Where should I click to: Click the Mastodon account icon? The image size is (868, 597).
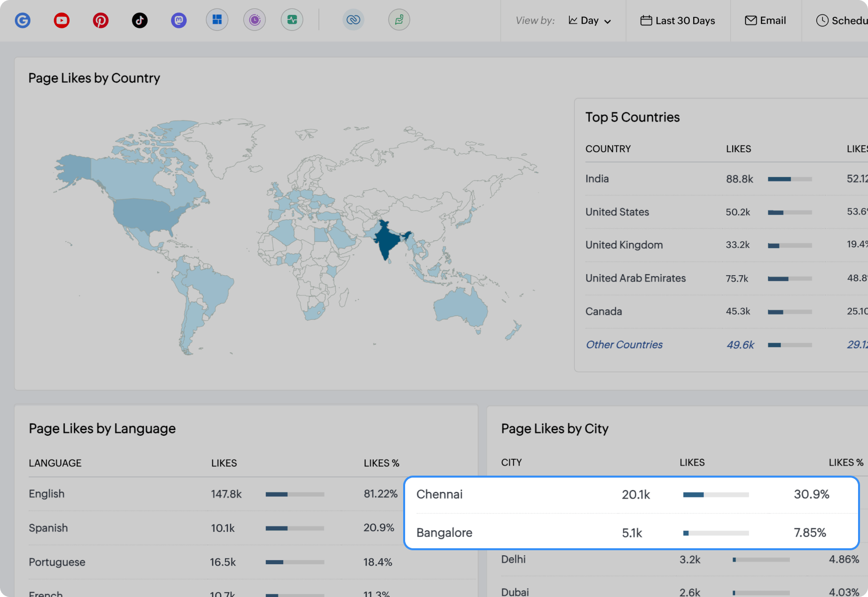(x=178, y=20)
